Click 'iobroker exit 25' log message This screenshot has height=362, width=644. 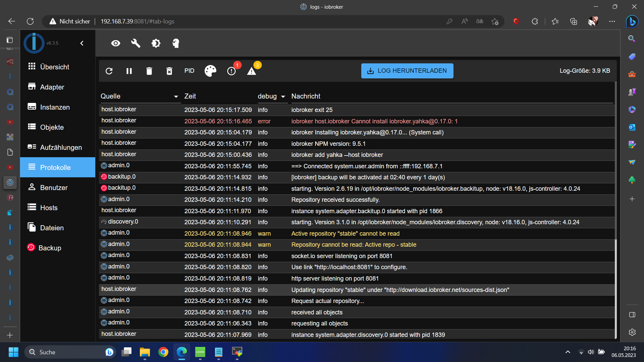[312, 110]
